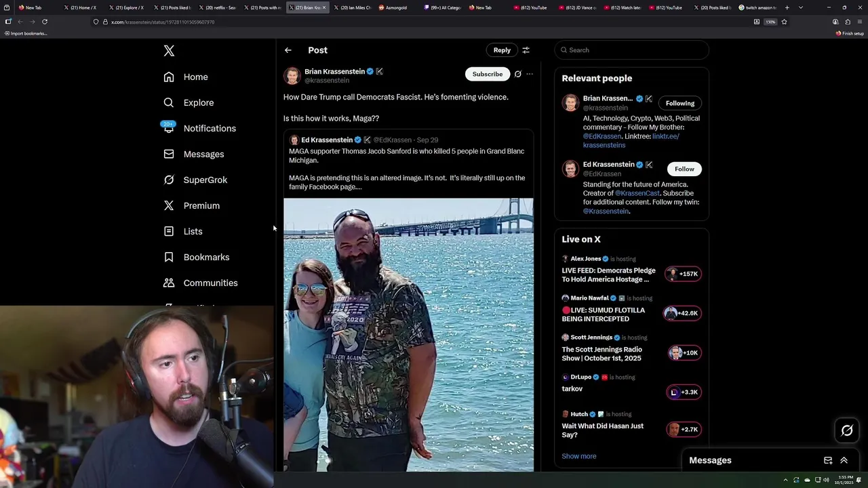Join the +157K listeners badge
Viewport: 868px width, 488px height.
[x=684, y=274]
